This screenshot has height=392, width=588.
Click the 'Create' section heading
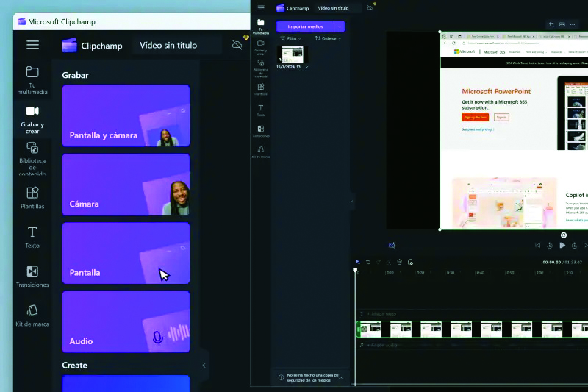coord(75,366)
